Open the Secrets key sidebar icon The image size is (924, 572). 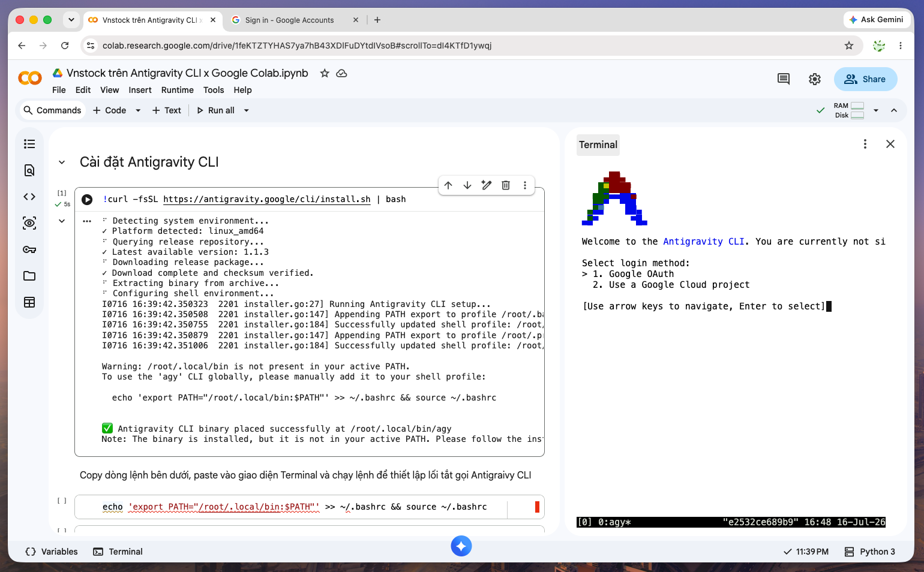tap(29, 249)
